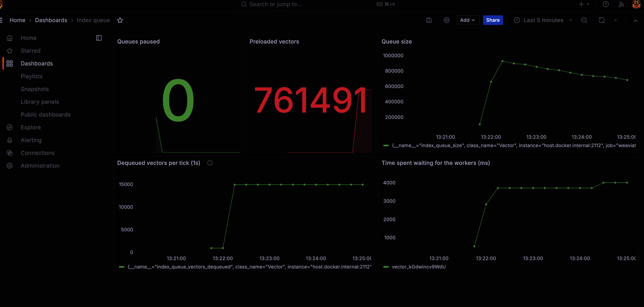Open the Add dropdown
Image resolution: width=644 pixels, height=307 pixels.
click(x=467, y=20)
